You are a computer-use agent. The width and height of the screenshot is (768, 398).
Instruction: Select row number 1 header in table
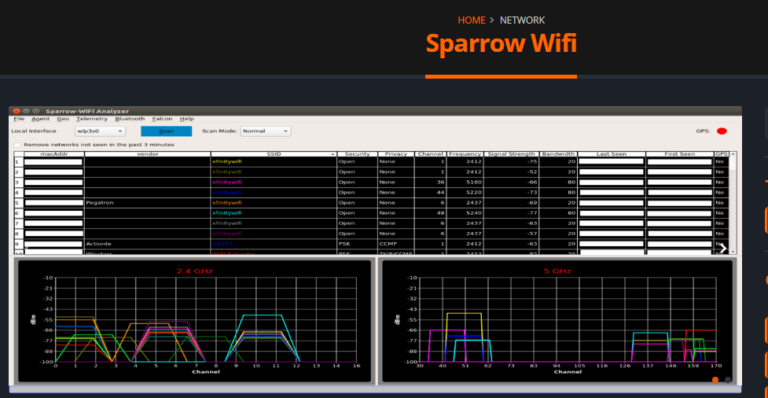[x=19, y=162]
